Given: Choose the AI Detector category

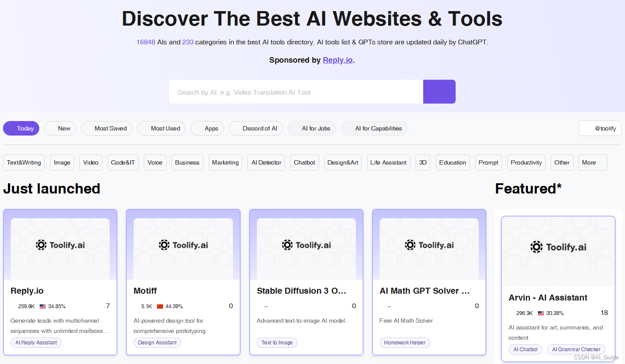Looking at the screenshot, I should click(266, 162).
